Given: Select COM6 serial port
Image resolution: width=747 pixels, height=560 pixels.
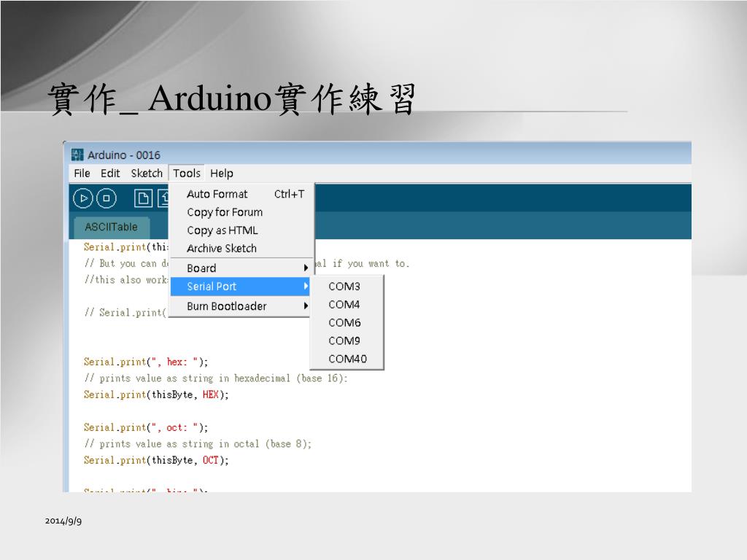Looking at the screenshot, I should (347, 323).
